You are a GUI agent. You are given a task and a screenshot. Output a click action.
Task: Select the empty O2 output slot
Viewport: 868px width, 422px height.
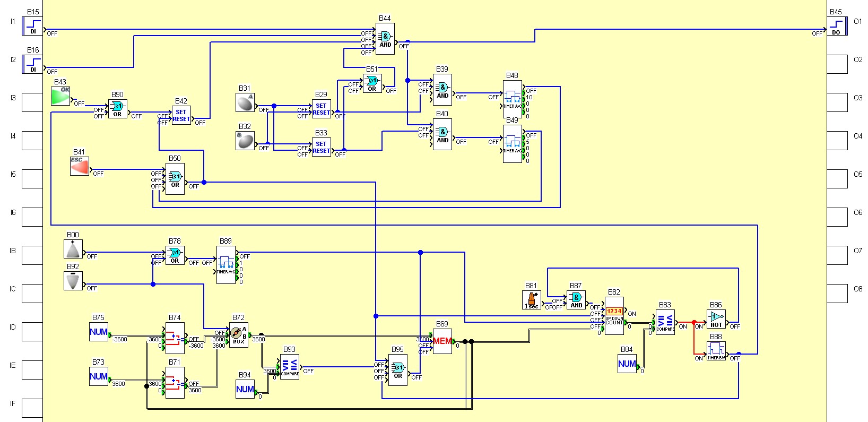pos(837,64)
